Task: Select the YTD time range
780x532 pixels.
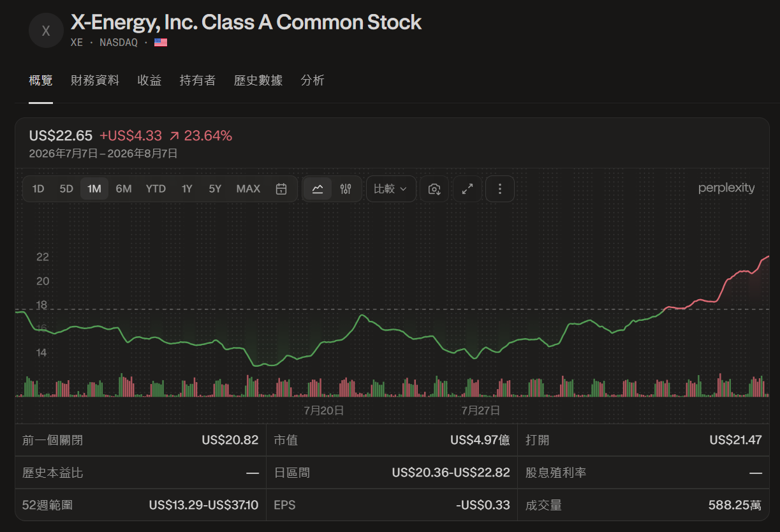Action: [x=156, y=189]
